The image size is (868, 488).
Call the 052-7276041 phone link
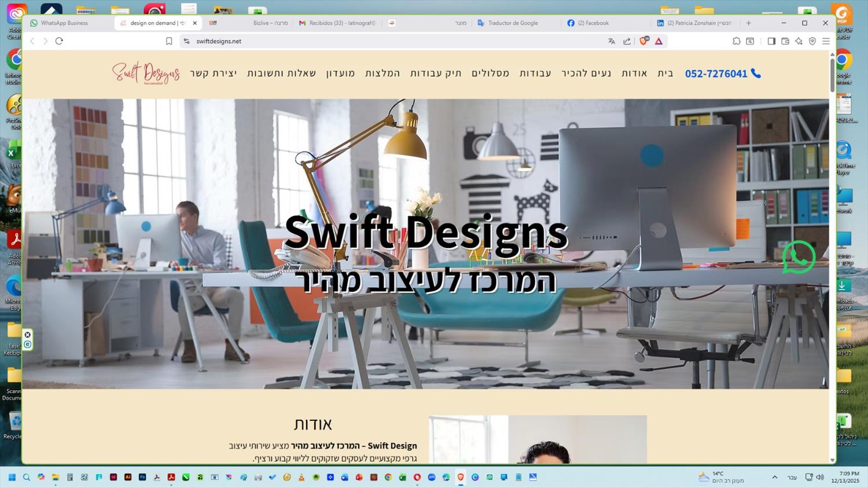716,74
